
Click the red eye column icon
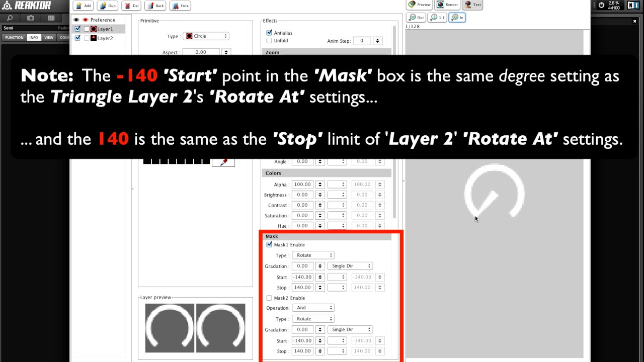(x=85, y=20)
